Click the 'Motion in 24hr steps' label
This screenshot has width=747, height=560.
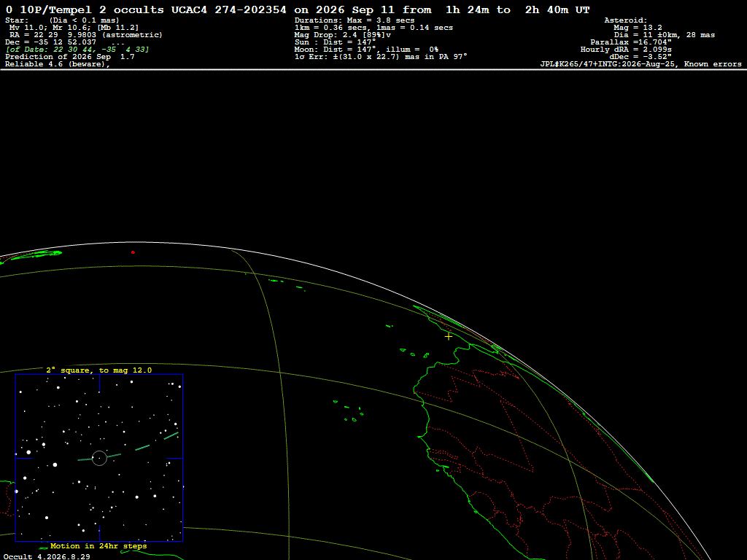(98, 545)
